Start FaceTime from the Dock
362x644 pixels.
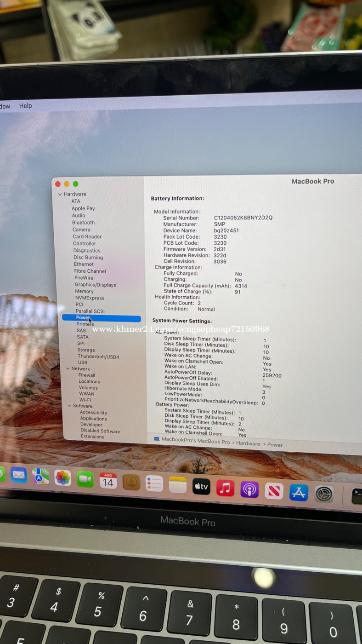click(85, 479)
